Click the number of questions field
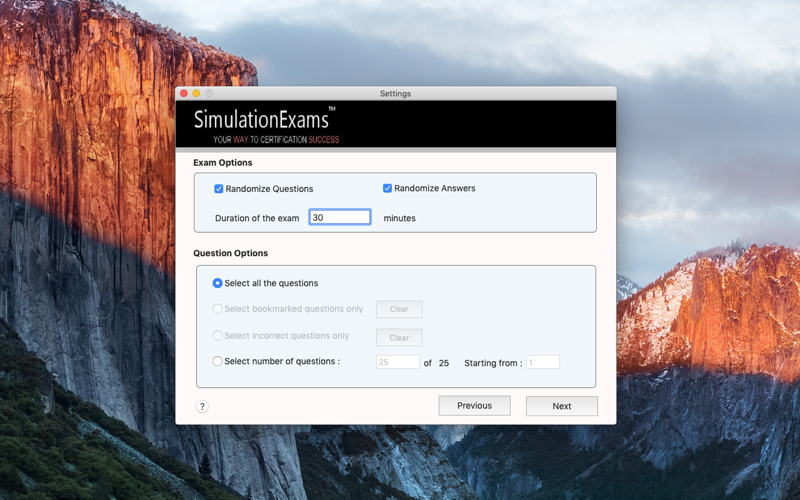 pos(398,362)
